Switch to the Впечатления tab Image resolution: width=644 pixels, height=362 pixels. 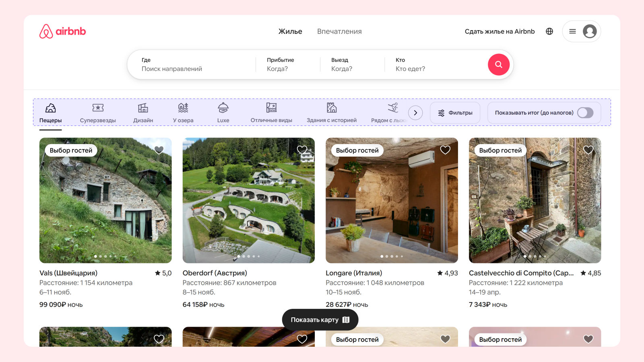[339, 31]
